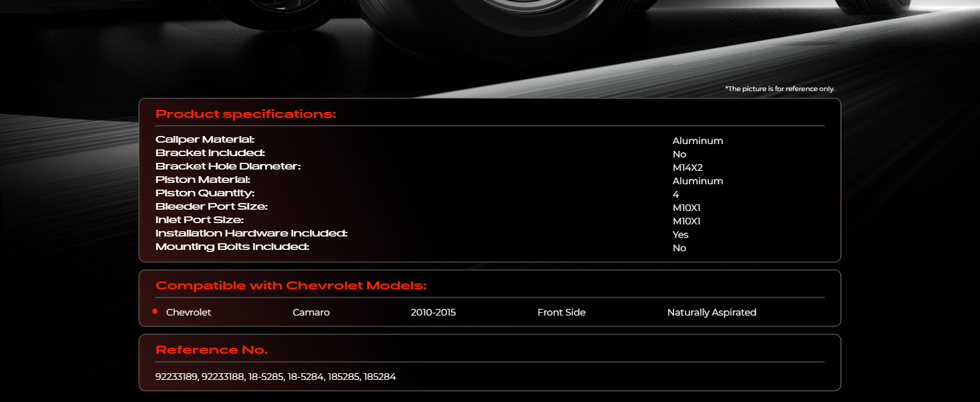
Task: Select the "Bleeder Port Size:" label
Action: coord(211,206)
